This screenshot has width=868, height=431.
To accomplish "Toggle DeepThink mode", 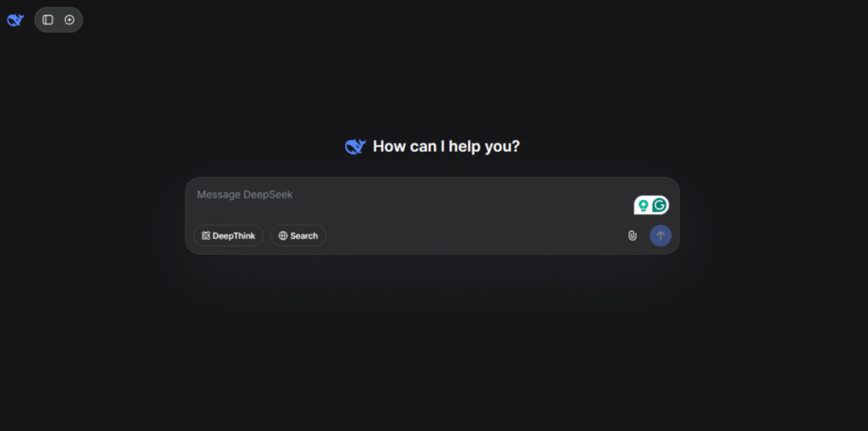I will (228, 235).
